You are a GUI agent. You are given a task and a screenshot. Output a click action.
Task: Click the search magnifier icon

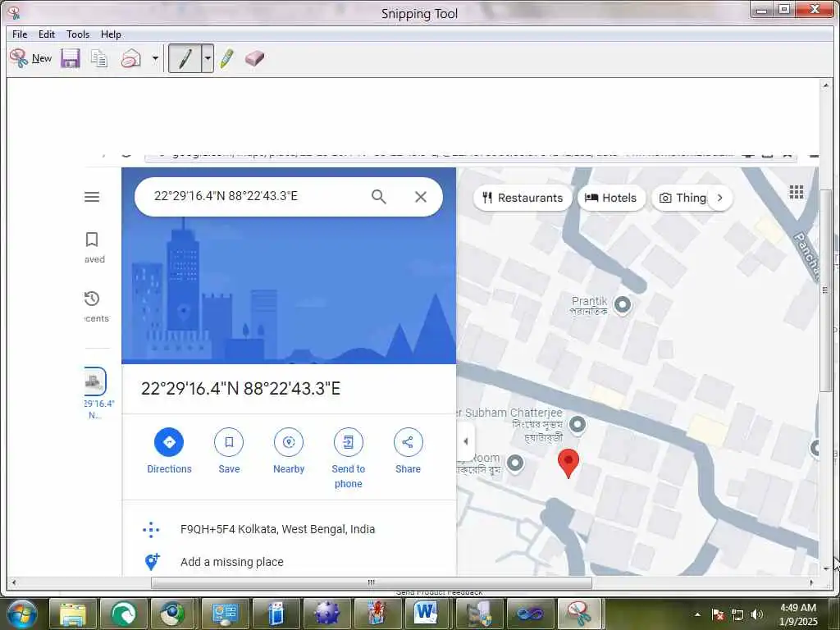[379, 197]
